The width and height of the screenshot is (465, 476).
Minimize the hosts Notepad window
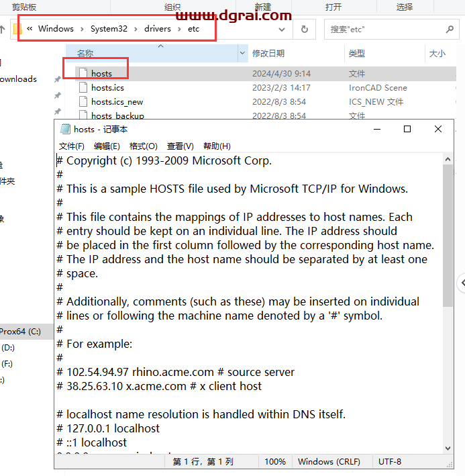pyautogui.click(x=377, y=129)
